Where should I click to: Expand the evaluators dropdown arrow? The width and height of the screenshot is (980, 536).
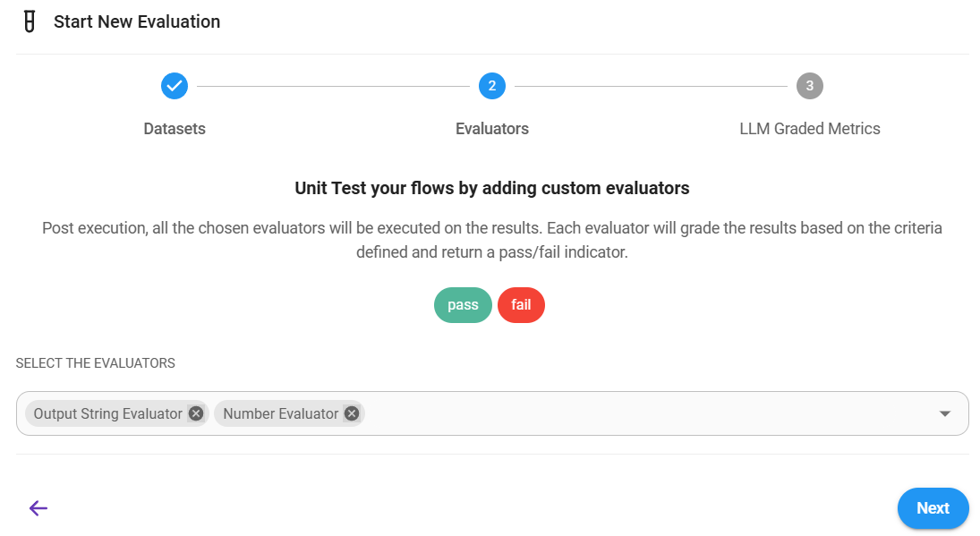945,413
